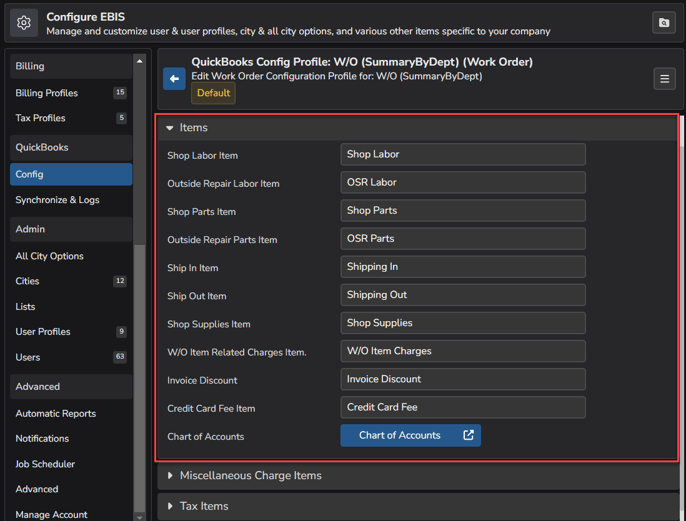Click the blue back arrow button
686x521 pixels.
point(174,79)
